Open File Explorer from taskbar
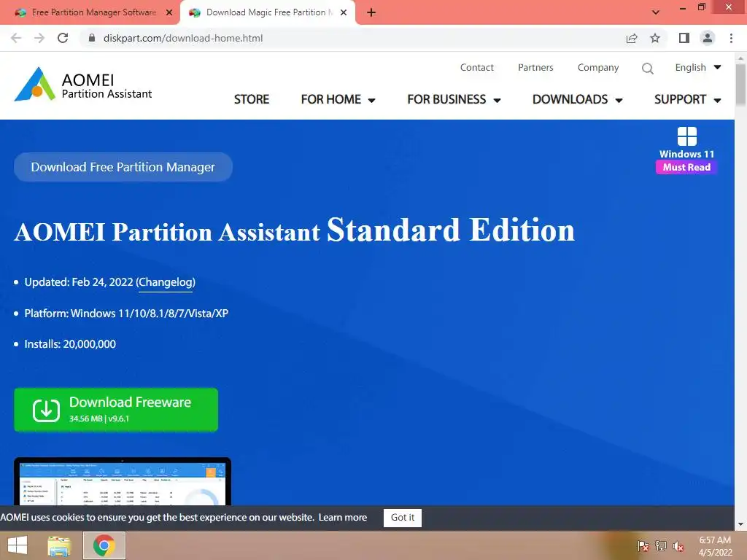This screenshot has width=747, height=560. click(60, 545)
